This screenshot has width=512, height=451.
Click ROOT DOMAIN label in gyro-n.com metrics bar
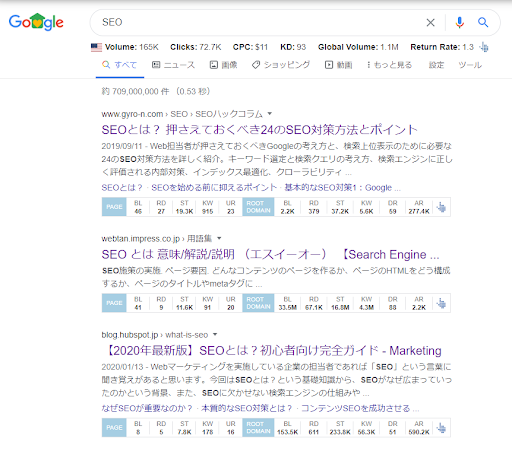pyautogui.click(x=258, y=207)
